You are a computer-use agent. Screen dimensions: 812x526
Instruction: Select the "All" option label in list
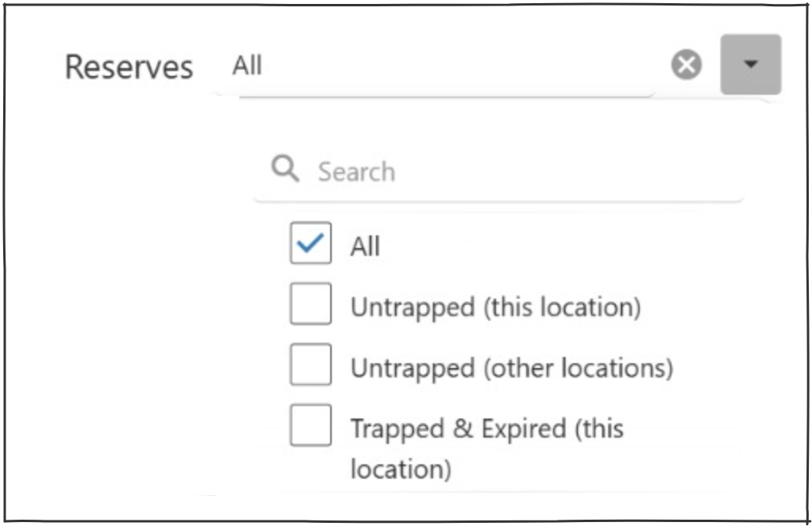point(365,246)
